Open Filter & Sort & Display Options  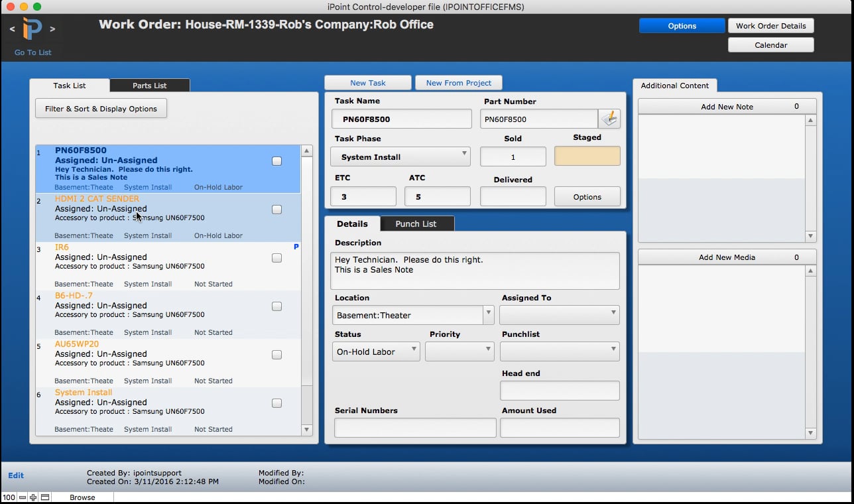click(101, 109)
